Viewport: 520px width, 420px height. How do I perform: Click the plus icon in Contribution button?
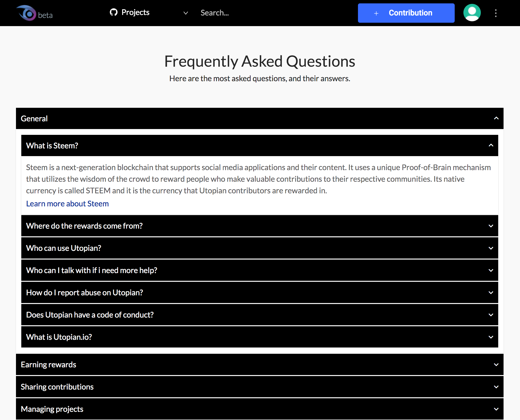(376, 13)
